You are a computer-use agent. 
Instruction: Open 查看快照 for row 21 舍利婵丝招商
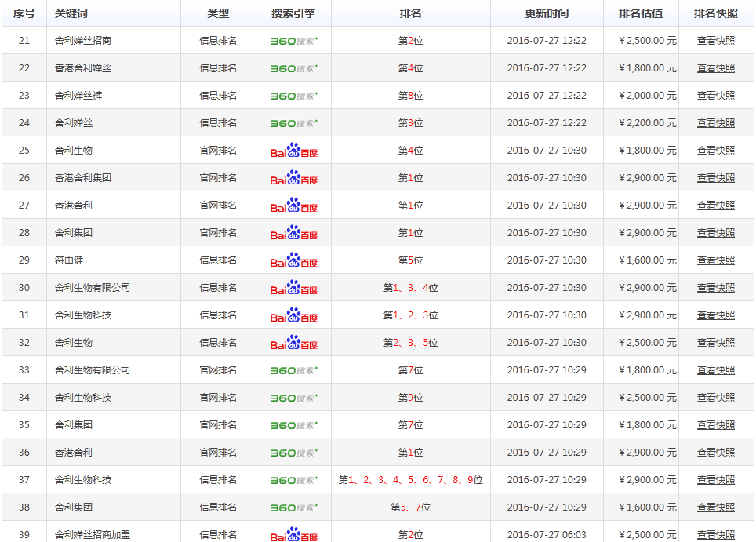[715, 41]
